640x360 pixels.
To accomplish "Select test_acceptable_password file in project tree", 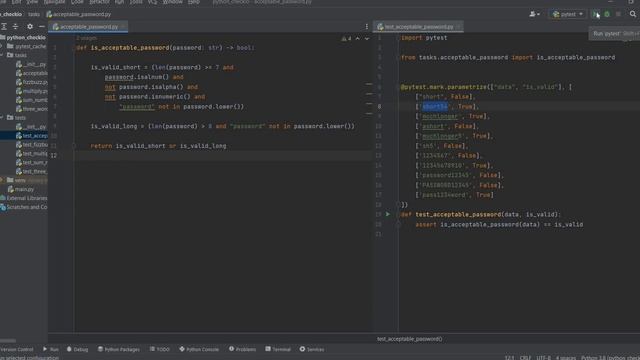I will click(x=32, y=136).
